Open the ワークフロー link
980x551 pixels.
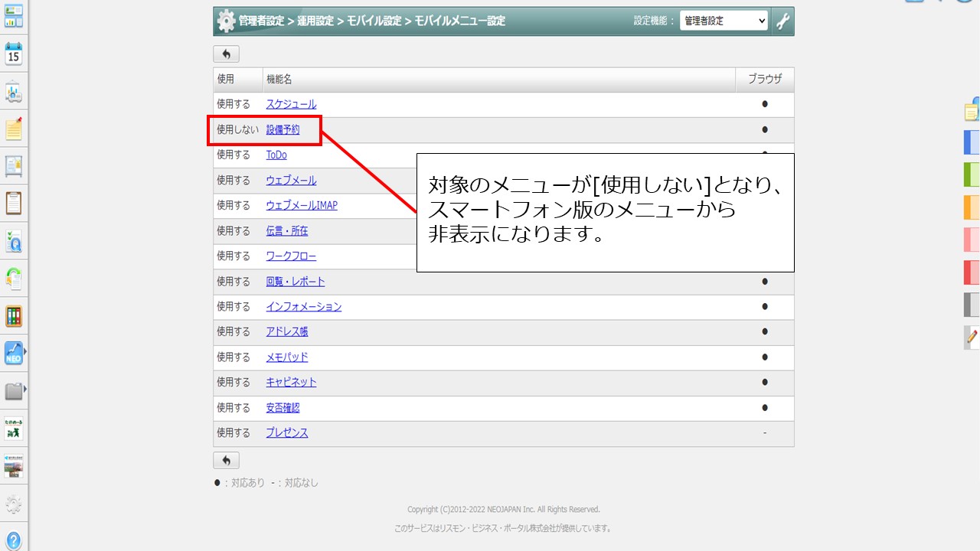(x=291, y=256)
